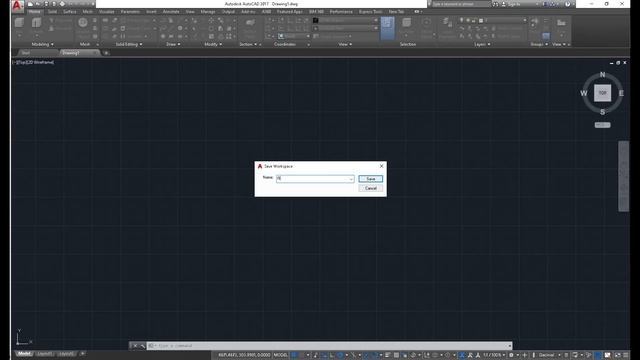Open the annotation scale 1:1/100% dropdown

(x=494, y=355)
